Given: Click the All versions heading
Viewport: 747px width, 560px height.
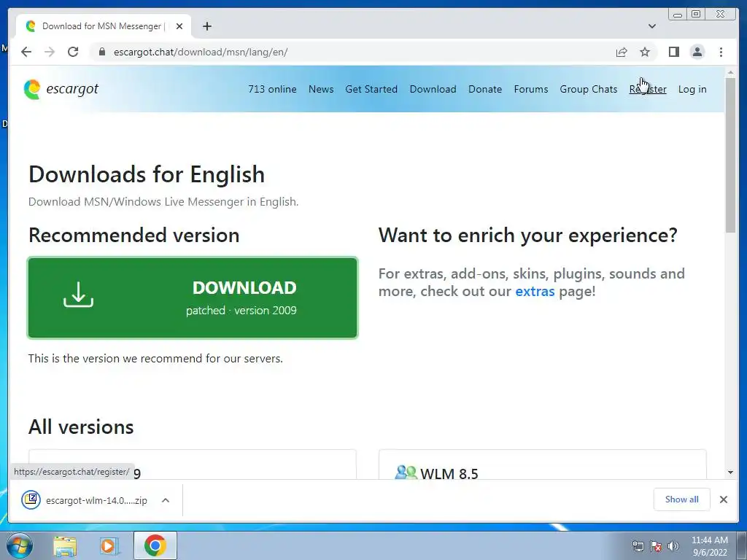Looking at the screenshot, I should coord(81,427).
